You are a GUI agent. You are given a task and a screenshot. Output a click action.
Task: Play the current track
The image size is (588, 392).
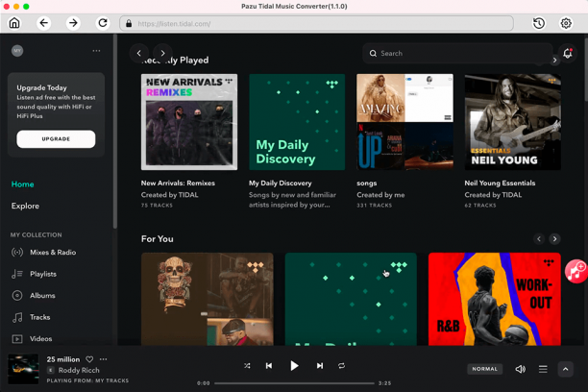click(x=294, y=366)
